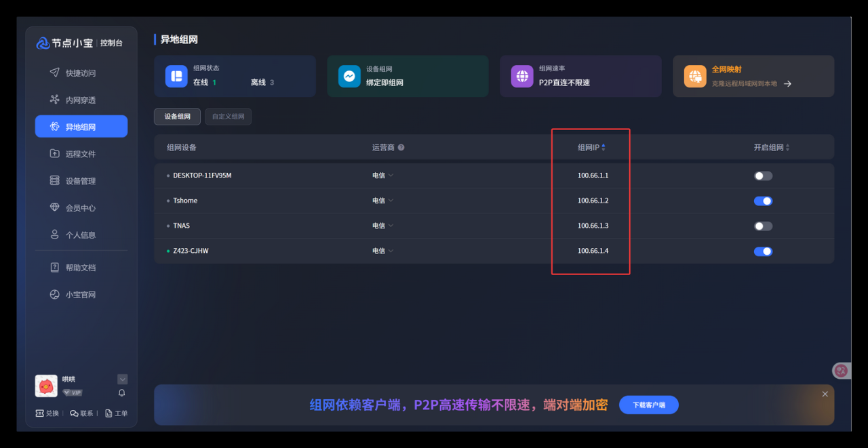Click the 兑换 coupon icon

coord(40,413)
